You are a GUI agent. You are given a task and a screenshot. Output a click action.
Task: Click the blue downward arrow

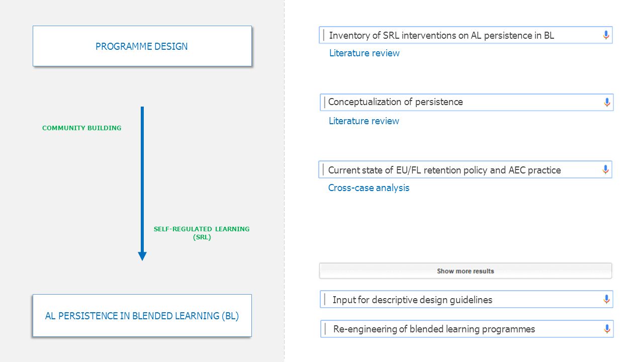(x=142, y=184)
